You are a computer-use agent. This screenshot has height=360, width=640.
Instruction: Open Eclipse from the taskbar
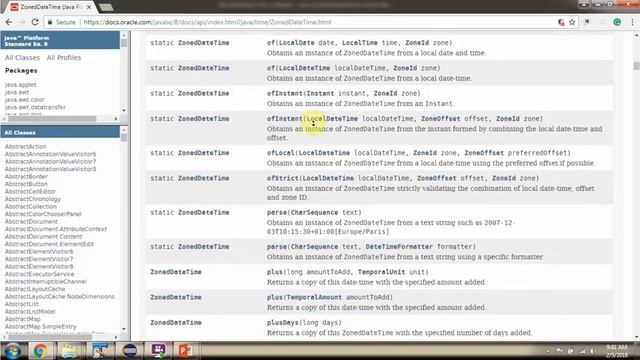[129, 351]
